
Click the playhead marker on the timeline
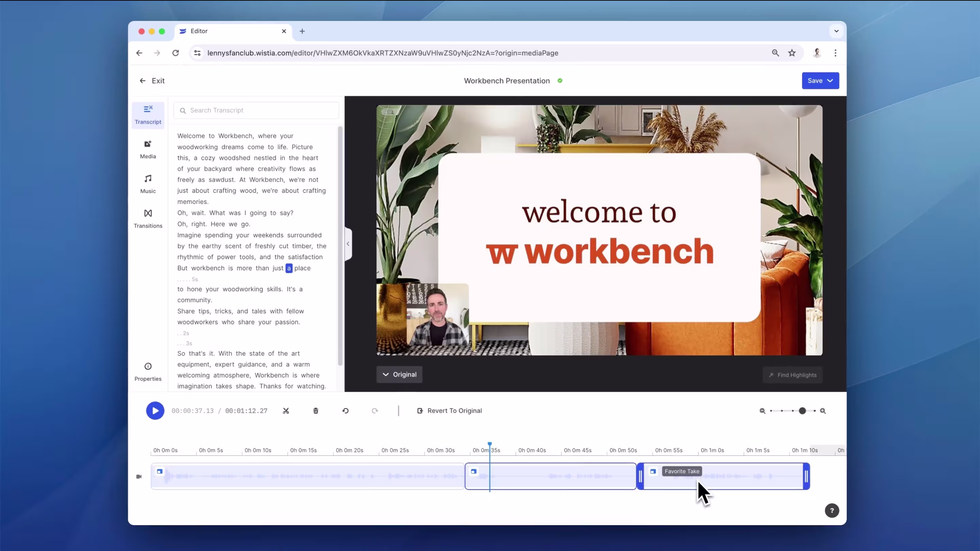[490, 444]
